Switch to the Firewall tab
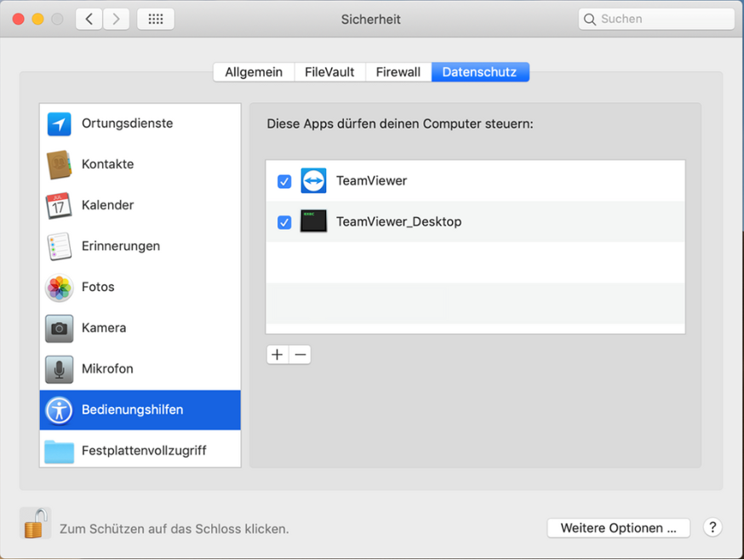 click(x=398, y=72)
